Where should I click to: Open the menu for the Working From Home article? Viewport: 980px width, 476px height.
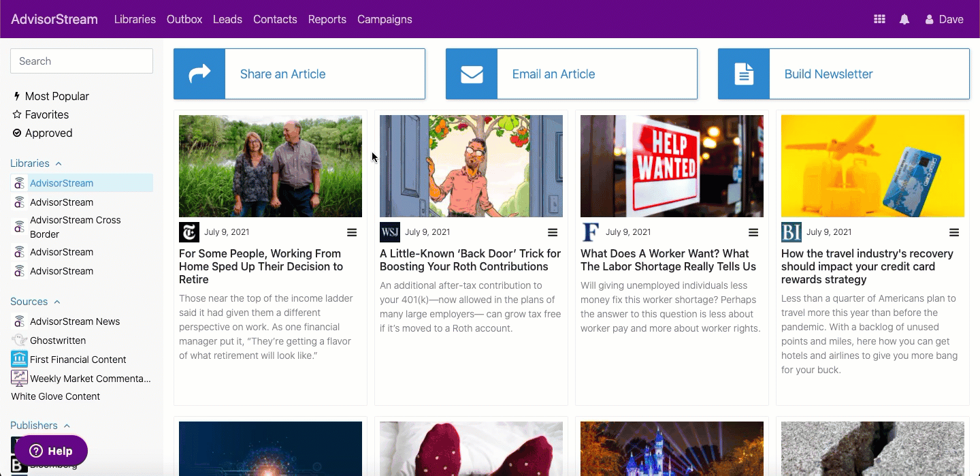(352, 232)
